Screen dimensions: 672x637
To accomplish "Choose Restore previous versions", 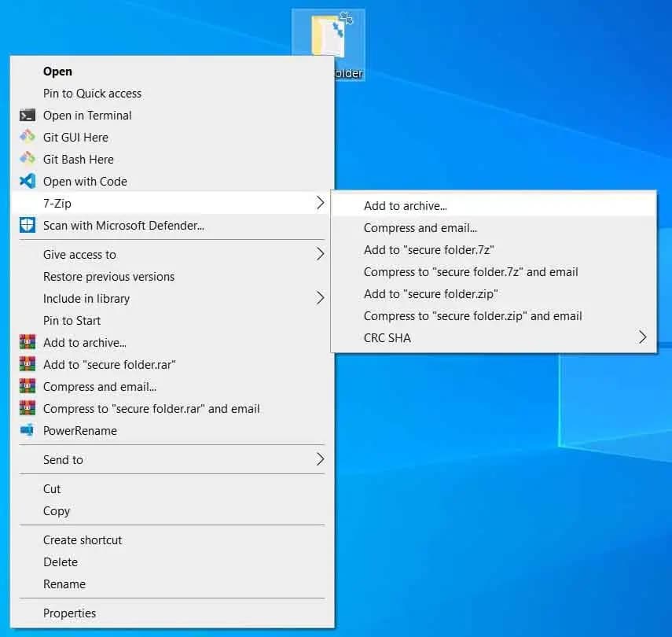I will [x=171, y=277].
